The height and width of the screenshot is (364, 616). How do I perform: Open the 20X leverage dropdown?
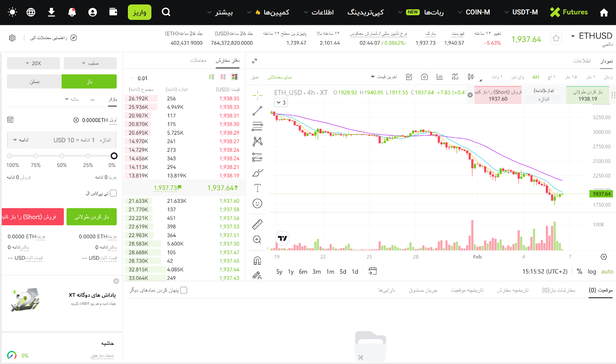(33, 63)
